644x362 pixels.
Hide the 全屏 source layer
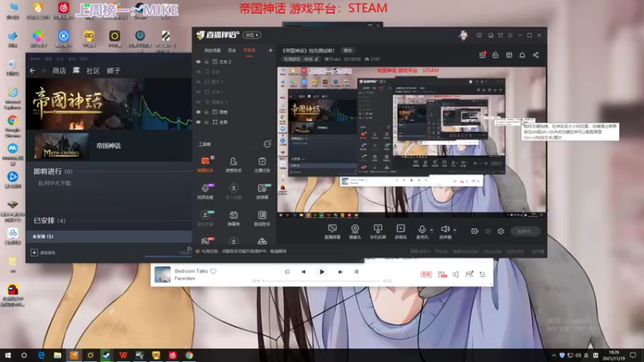pyautogui.click(x=198, y=122)
